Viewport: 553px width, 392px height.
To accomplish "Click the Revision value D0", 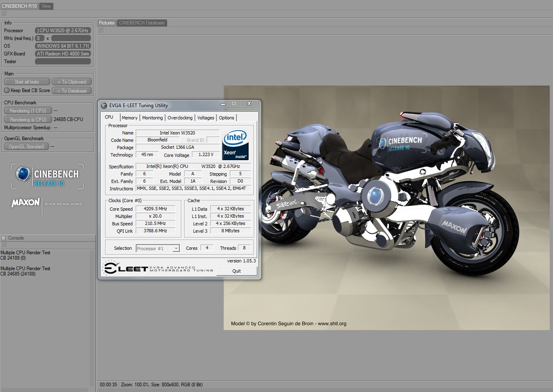I will [x=240, y=181].
